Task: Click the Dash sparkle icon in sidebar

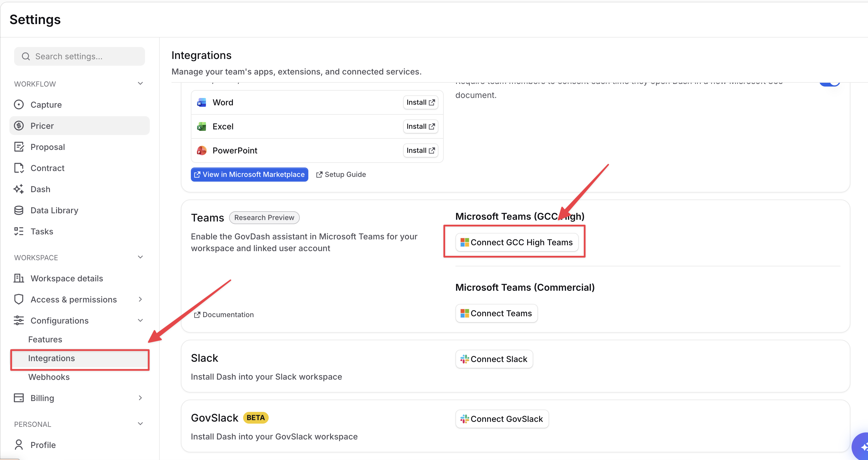Action: coord(19,189)
